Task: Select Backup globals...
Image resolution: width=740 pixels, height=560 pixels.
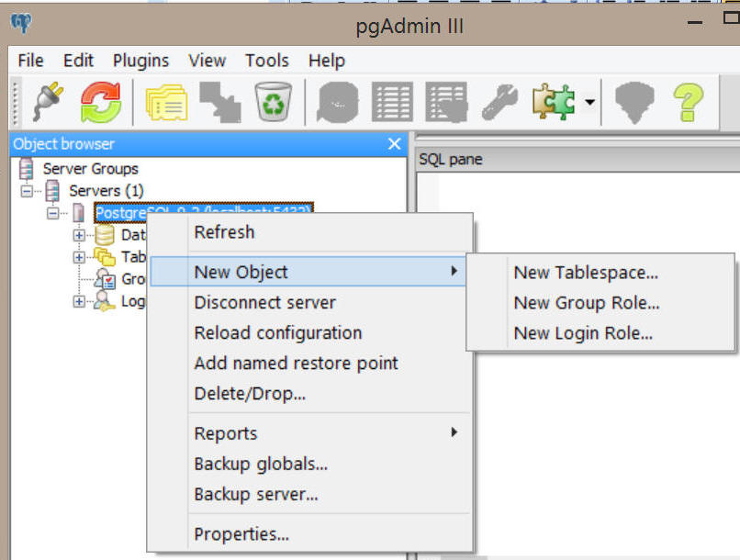Action: click(310, 464)
